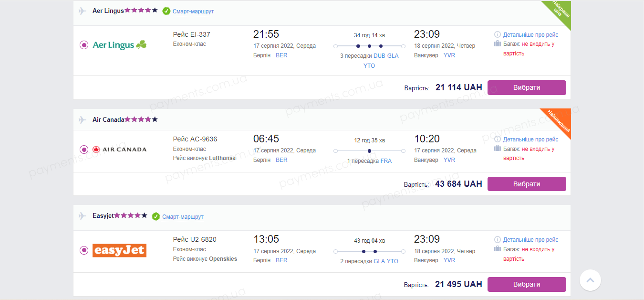The image size is (644, 300).
Task: Click the YVR airport code in Air Canada row
Action: pyautogui.click(x=449, y=160)
